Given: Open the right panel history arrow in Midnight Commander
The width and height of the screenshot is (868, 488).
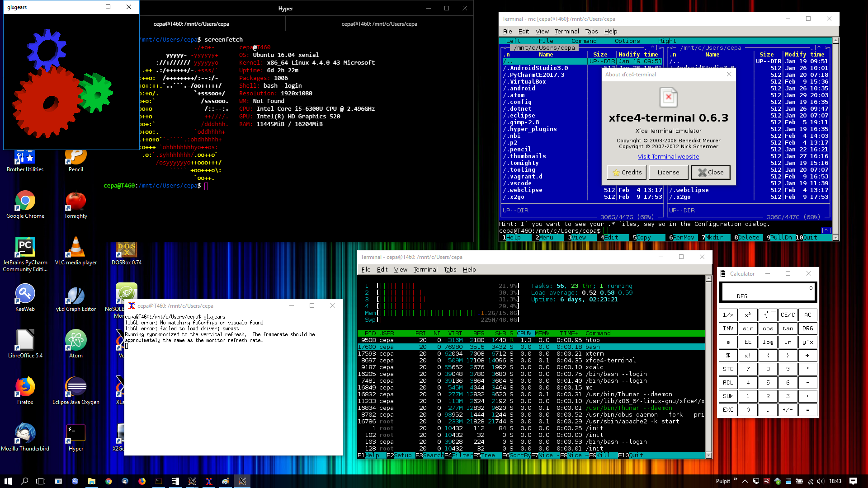Looking at the screenshot, I should click(819, 47).
